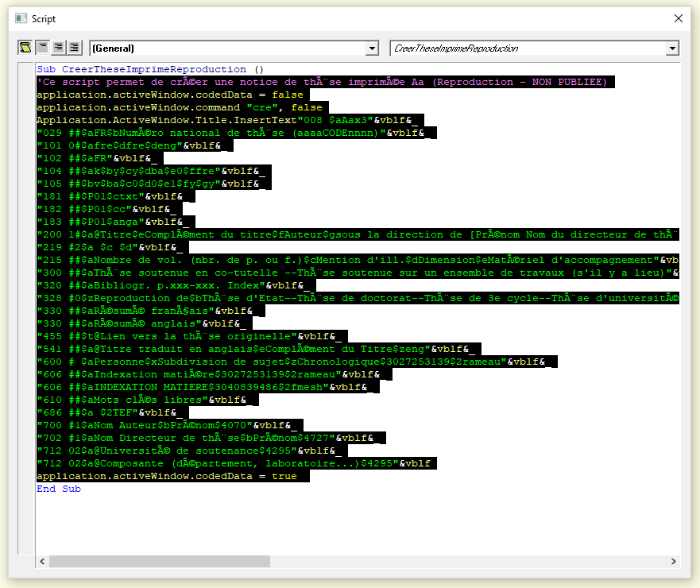Open the CreerTheseImprimeReproduction procedure dropdown arrow
The width and height of the screenshot is (700, 588).
672,48
